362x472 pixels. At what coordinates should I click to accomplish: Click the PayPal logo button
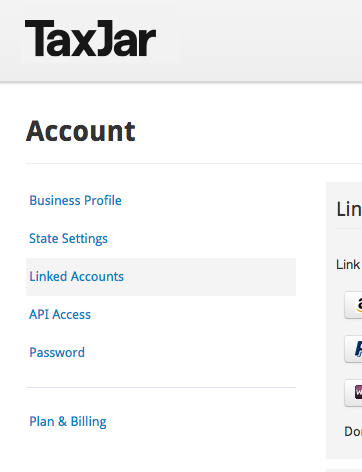coord(353,349)
